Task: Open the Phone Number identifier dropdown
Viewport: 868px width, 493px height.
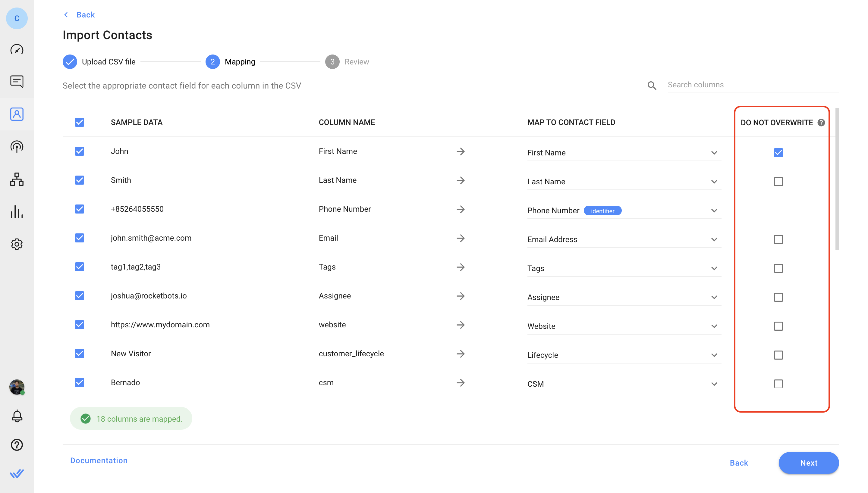Action: pyautogui.click(x=714, y=211)
